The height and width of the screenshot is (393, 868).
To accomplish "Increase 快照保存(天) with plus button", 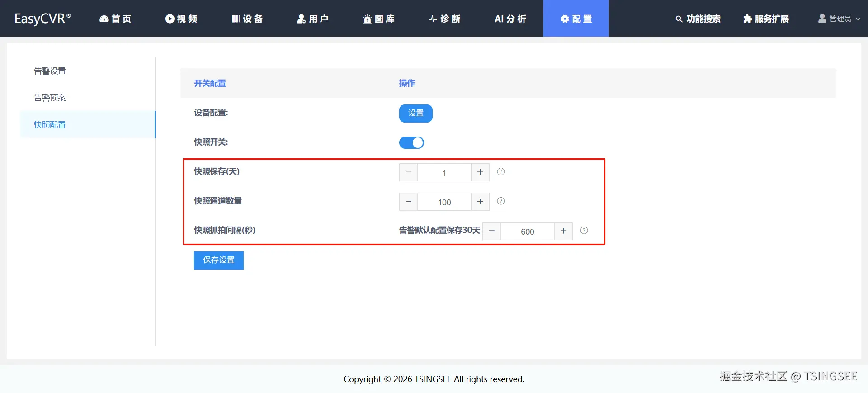I will 480,172.
